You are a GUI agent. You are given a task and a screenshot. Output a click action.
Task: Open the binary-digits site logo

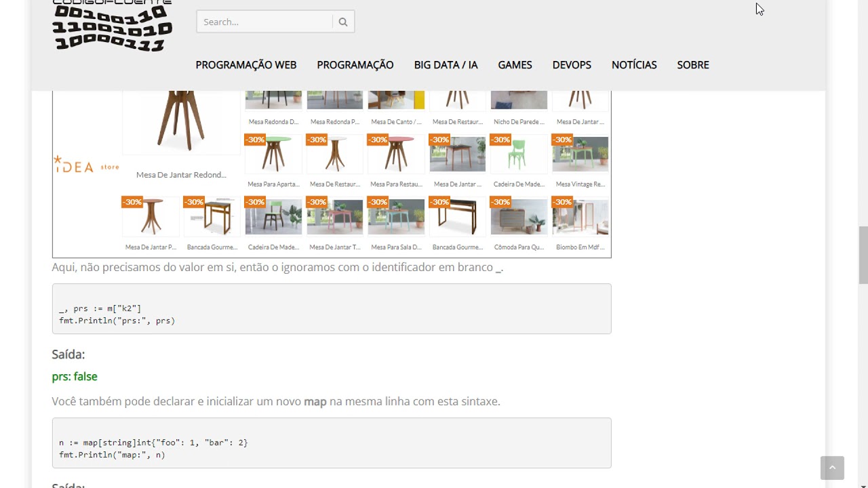pyautogui.click(x=112, y=25)
